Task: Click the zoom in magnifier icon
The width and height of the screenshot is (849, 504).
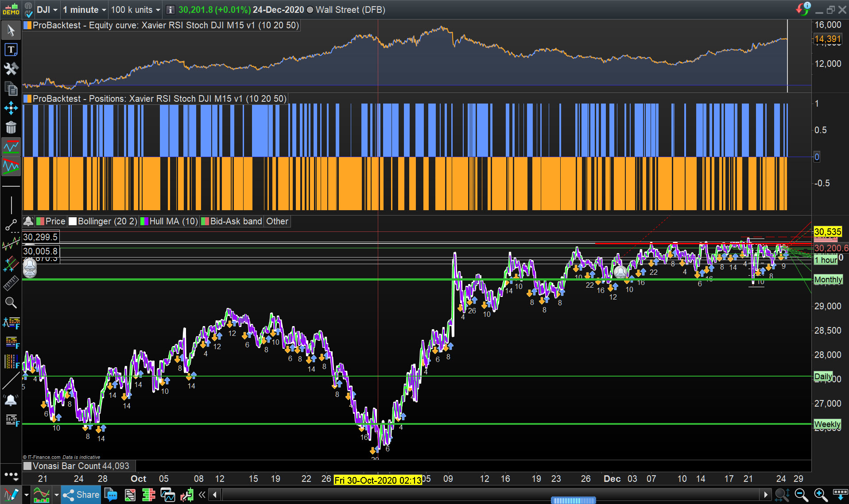Action: tap(820, 495)
